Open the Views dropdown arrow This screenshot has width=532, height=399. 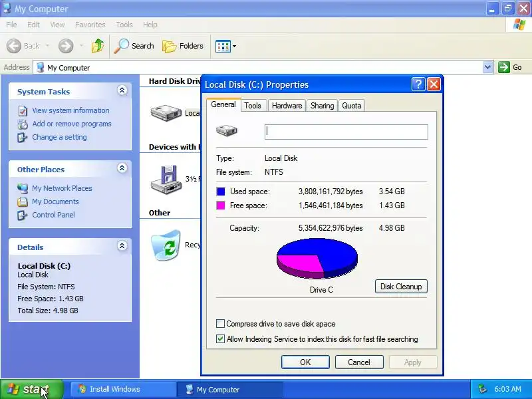click(x=235, y=46)
